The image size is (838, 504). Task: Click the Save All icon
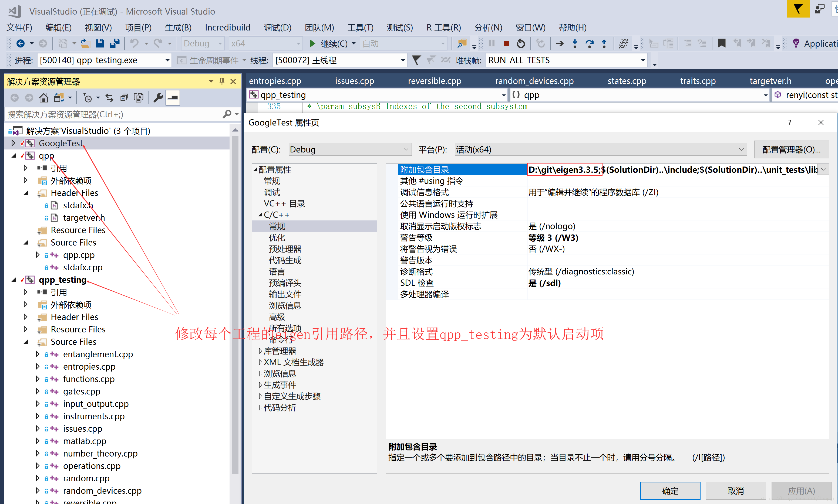[115, 43]
